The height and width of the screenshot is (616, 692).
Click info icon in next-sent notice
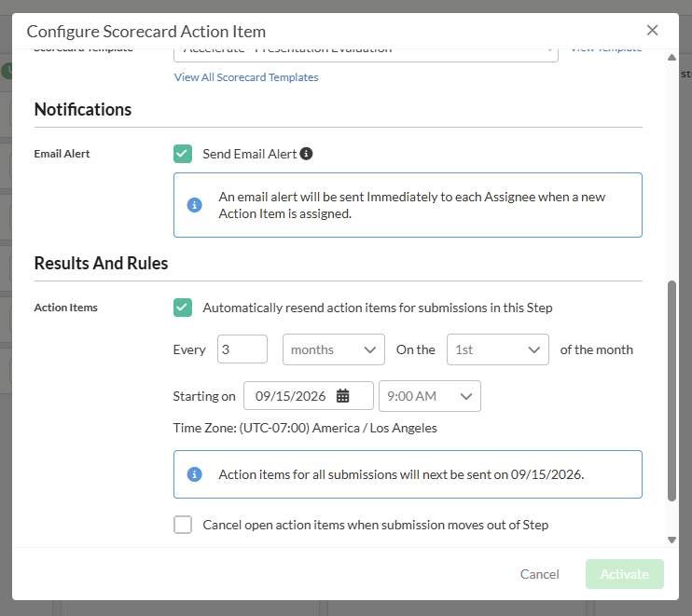tap(195, 474)
